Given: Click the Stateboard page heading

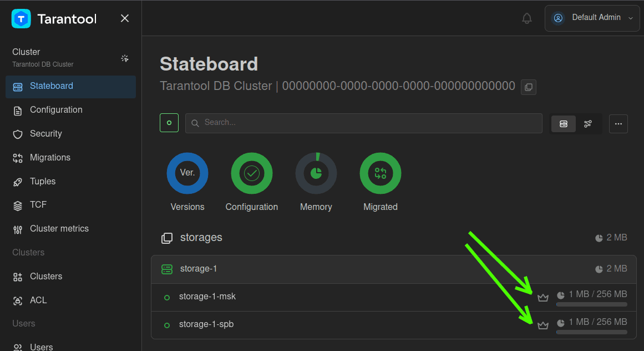Looking at the screenshot, I should point(209,64).
